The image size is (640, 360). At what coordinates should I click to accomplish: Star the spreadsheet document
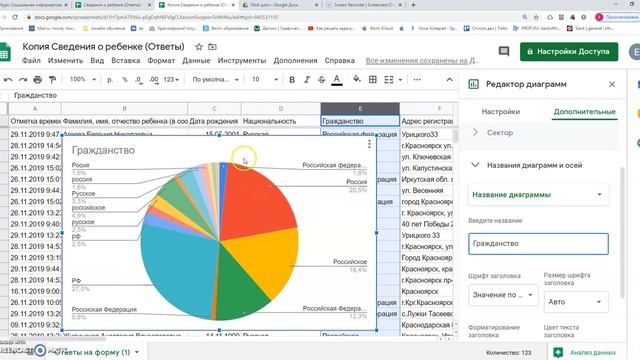199,47
